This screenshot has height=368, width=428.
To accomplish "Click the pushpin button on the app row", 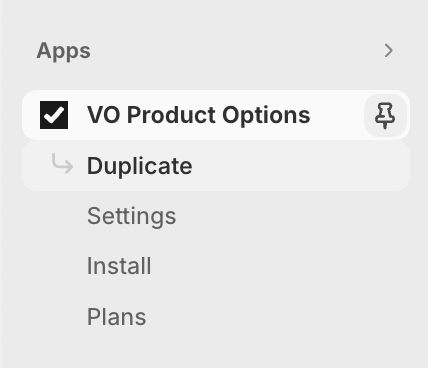I will pos(385,115).
